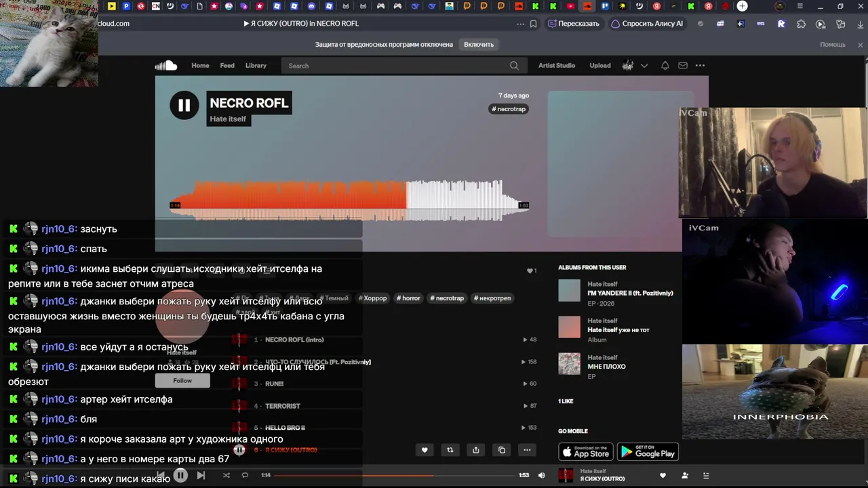Click Спросить Алису AI button
The image size is (868, 488).
[x=647, y=24]
